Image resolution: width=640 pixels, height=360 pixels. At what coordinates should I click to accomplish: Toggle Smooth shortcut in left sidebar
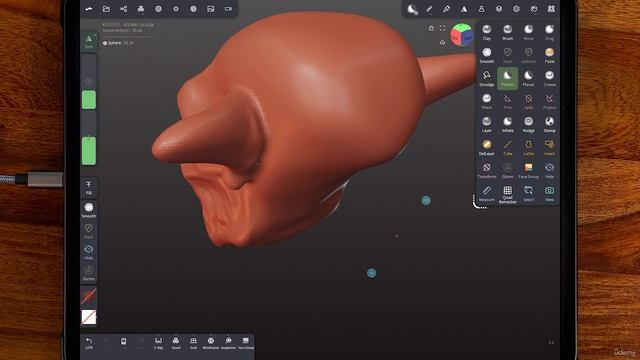coord(89,210)
